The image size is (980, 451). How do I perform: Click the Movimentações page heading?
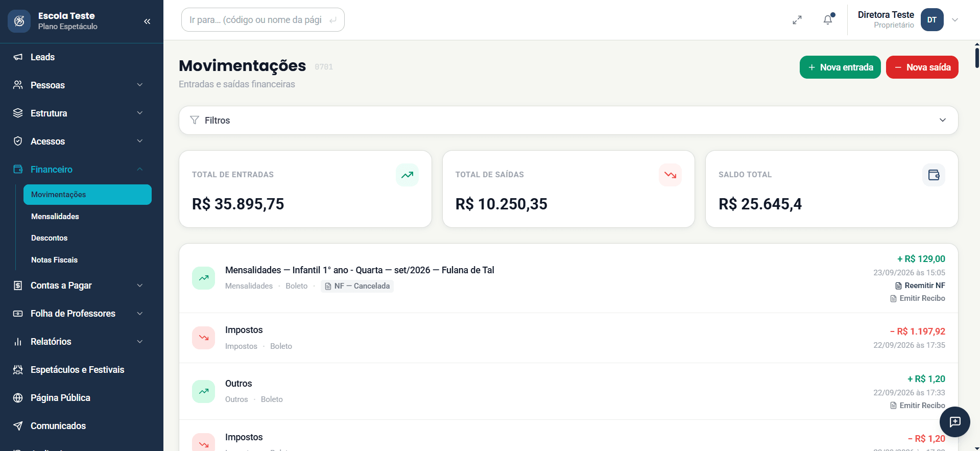pos(242,66)
